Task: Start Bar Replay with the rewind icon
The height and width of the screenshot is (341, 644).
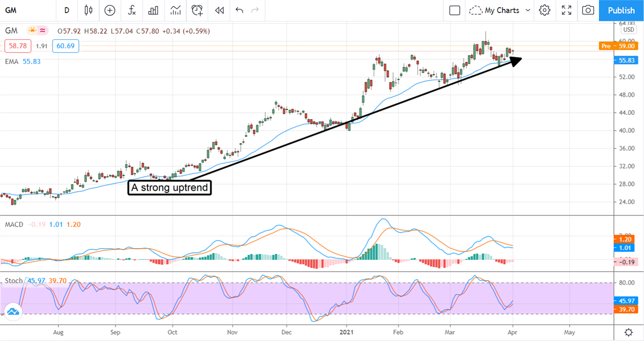Action: click(x=219, y=10)
